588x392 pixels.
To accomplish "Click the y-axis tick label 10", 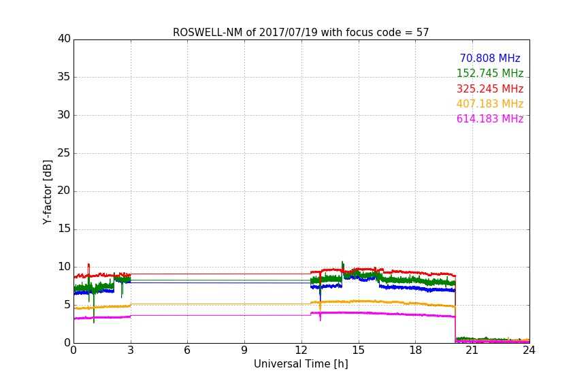I will pyautogui.click(x=64, y=267).
